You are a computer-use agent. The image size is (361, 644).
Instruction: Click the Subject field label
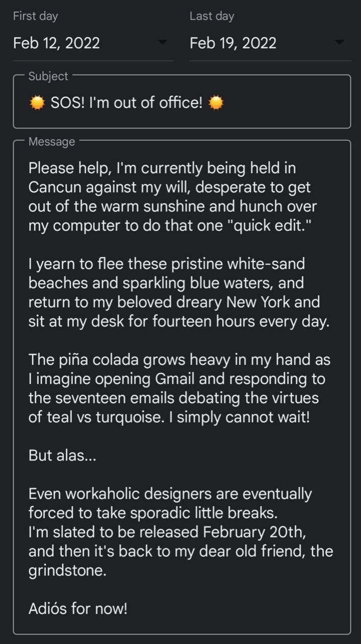pyautogui.click(x=48, y=76)
